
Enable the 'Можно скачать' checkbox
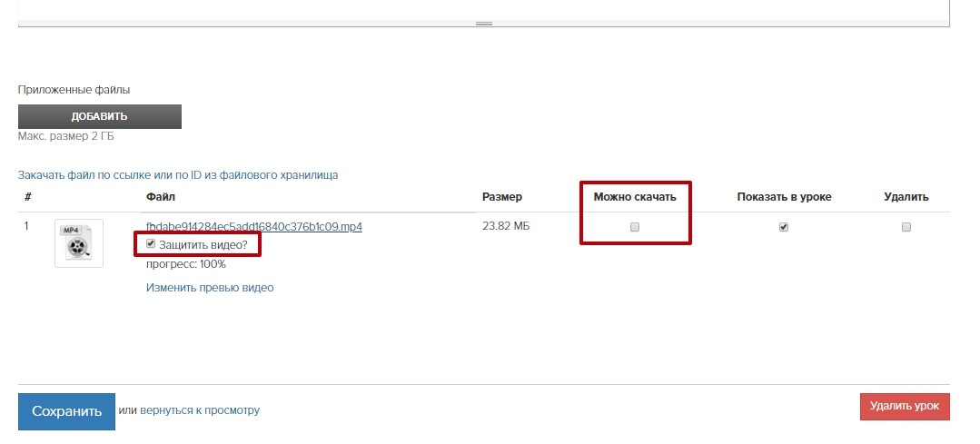(635, 227)
